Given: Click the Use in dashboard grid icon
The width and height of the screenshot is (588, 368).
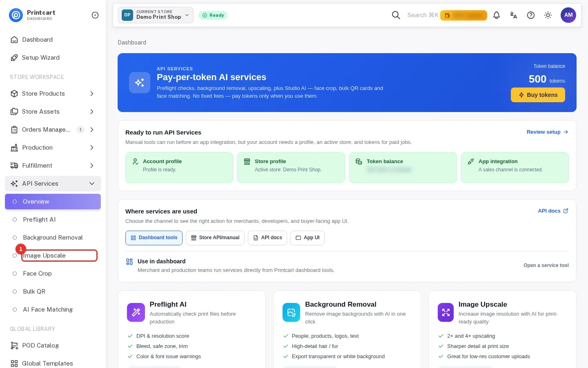Looking at the screenshot, I should pos(129,262).
